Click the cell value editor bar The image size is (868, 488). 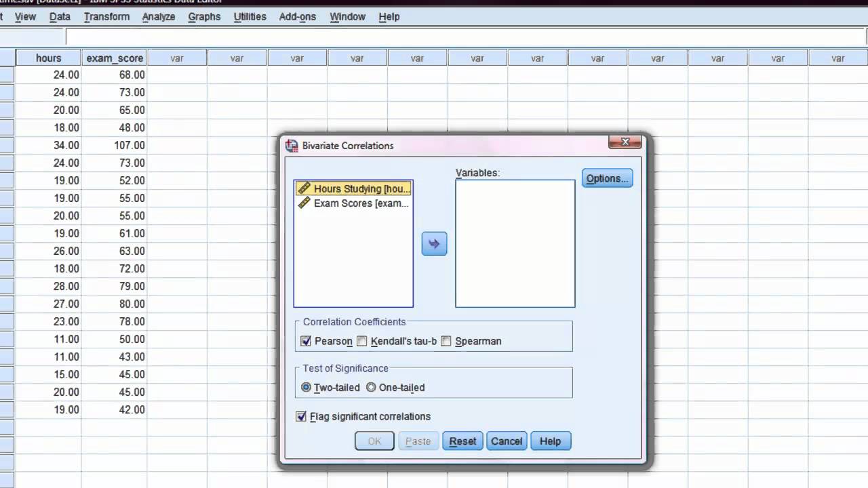(467, 37)
